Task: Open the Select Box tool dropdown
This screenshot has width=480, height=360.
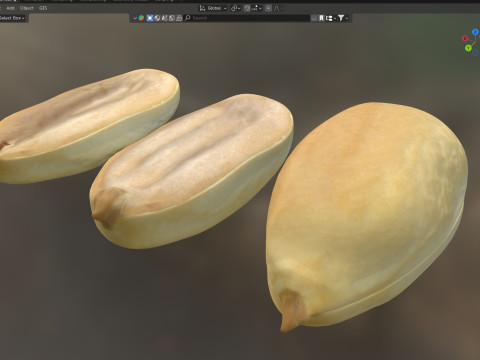Action: pyautogui.click(x=12, y=18)
